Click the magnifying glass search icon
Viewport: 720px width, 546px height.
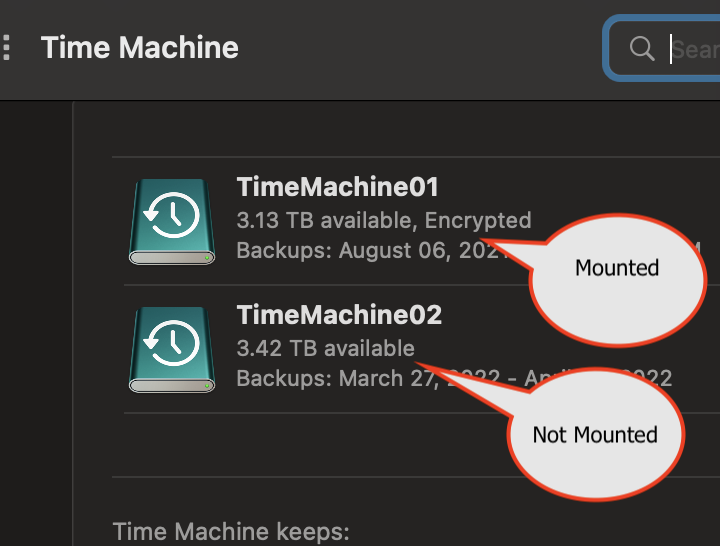coord(641,48)
